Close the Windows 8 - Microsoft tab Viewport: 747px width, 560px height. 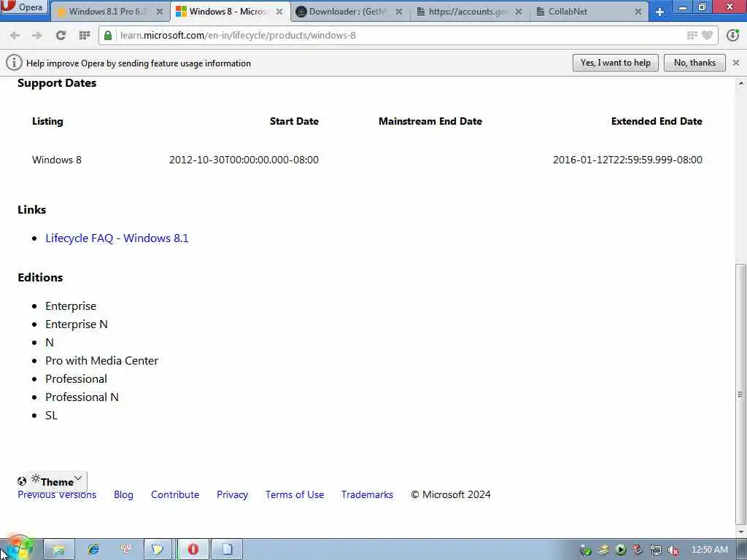(x=279, y=12)
